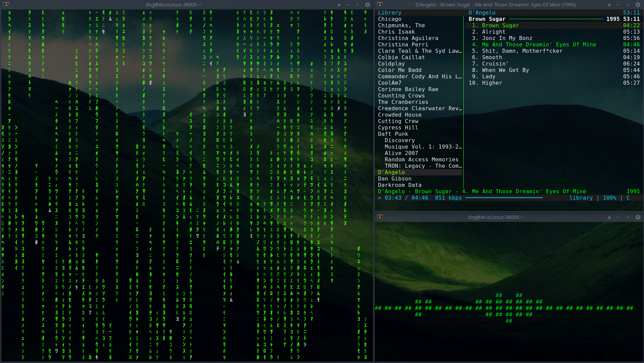Viewport: 644px width, 363px height.
Task: Select Daft Punk album Alive 2007
Action: 401,153
